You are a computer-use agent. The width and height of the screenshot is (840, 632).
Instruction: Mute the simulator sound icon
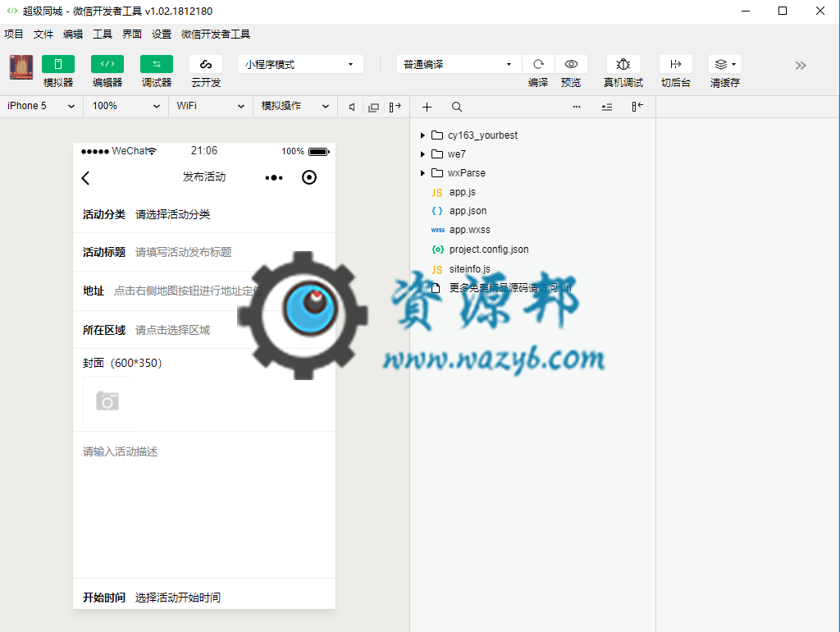(352, 108)
